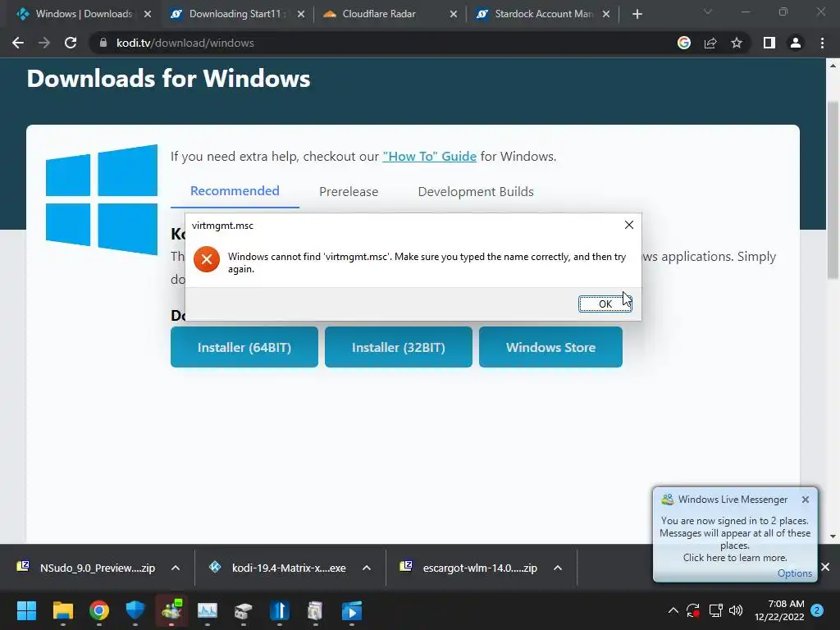Open the escargot-wlm-14.0 zip download
This screenshot has width=840, height=630.
pos(468,568)
